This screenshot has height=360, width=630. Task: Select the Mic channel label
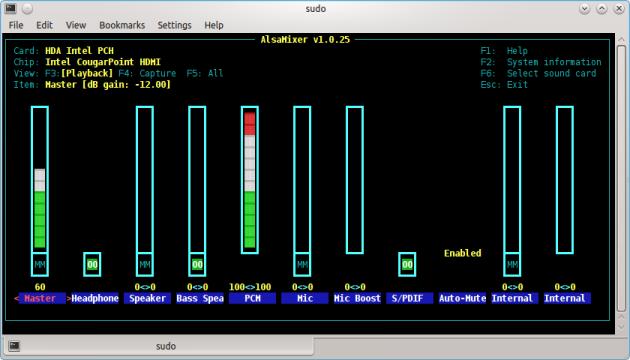pyautogui.click(x=305, y=299)
